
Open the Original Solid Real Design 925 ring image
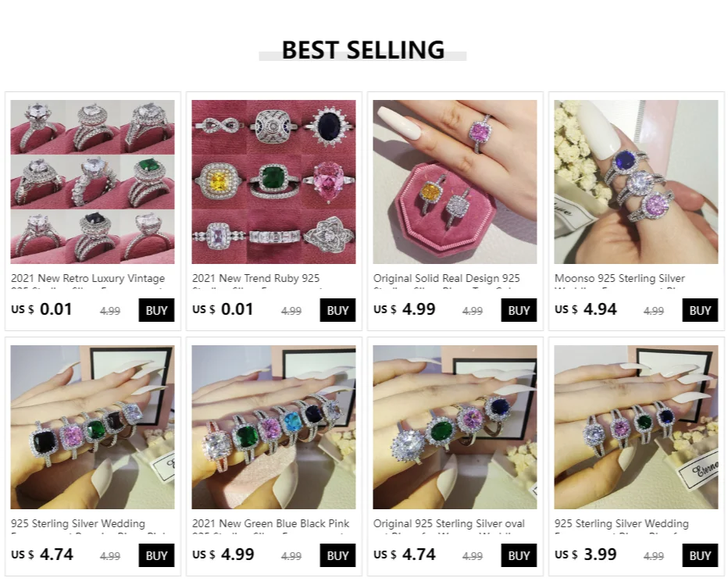455,182
